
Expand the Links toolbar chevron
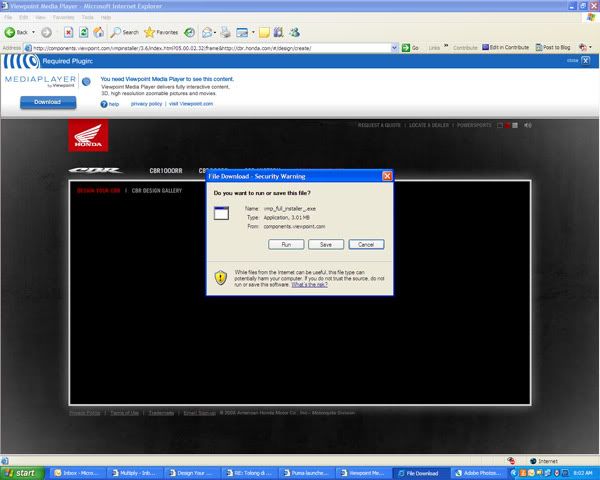446,47
